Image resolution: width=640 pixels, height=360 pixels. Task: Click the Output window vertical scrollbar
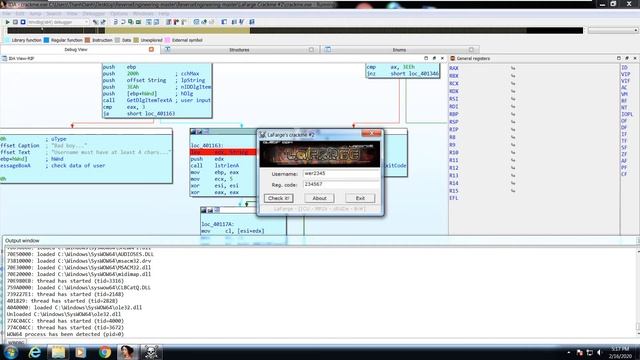(x=638, y=292)
